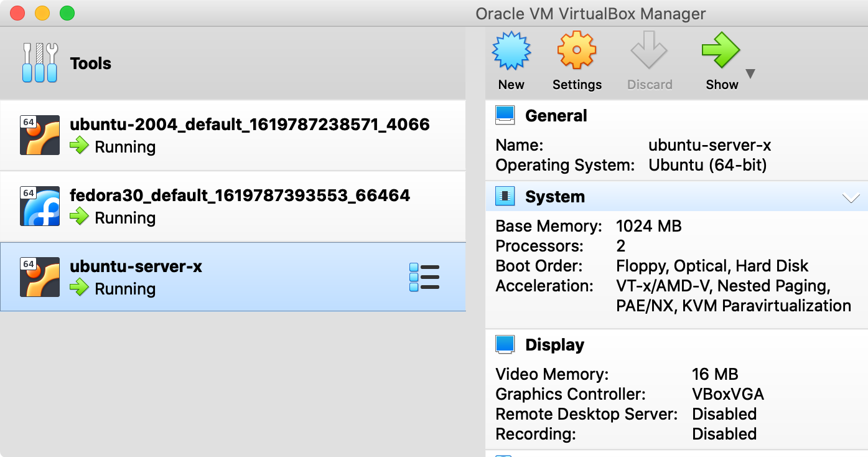Click the General section monitor icon
Image resolution: width=868 pixels, height=457 pixels.
click(505, 115)
